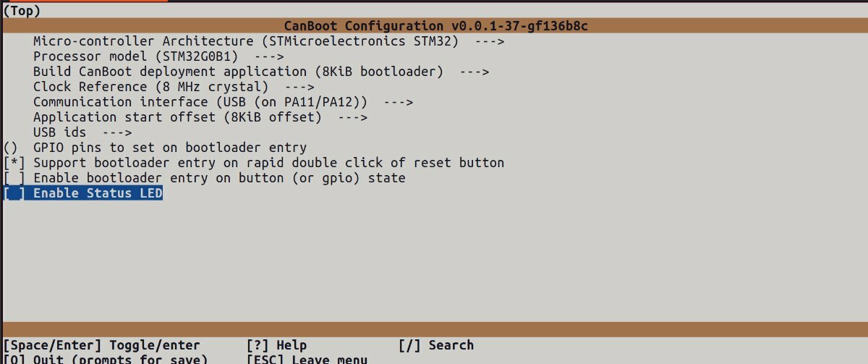868x364 pixels.
Task: Expand the Application start offset arrow
Action: click(353, 117)
